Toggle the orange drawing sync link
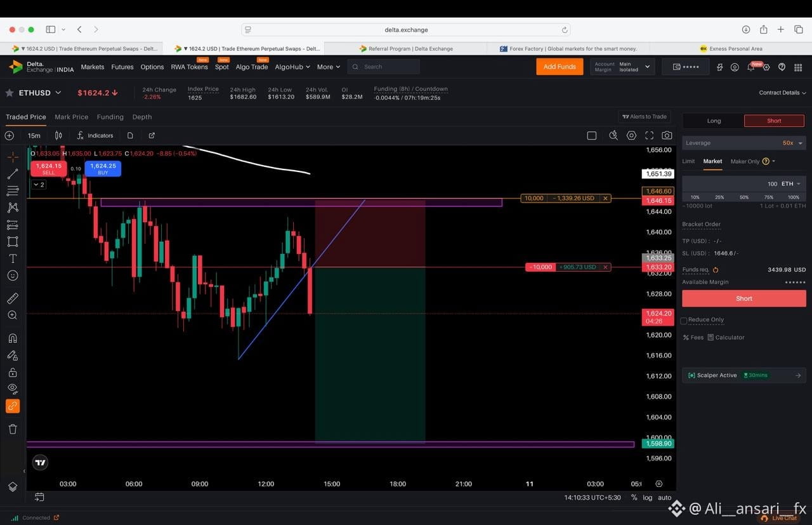Image resolution: width=812 pixels, height=525 pixels. [x=13, y=406]
